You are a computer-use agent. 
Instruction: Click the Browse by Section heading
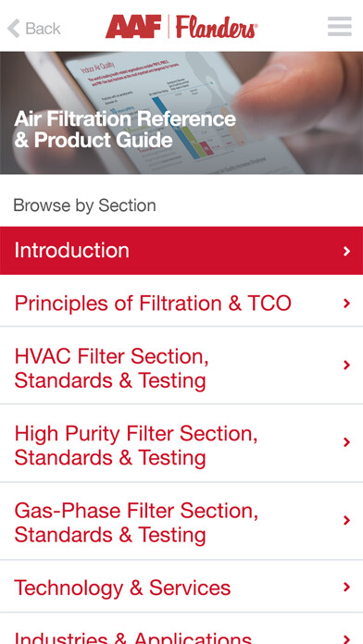click(84, 205)
